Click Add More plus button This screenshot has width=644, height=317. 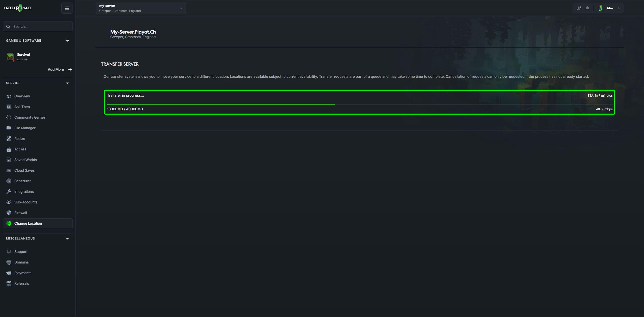click(x=70, y=69)
